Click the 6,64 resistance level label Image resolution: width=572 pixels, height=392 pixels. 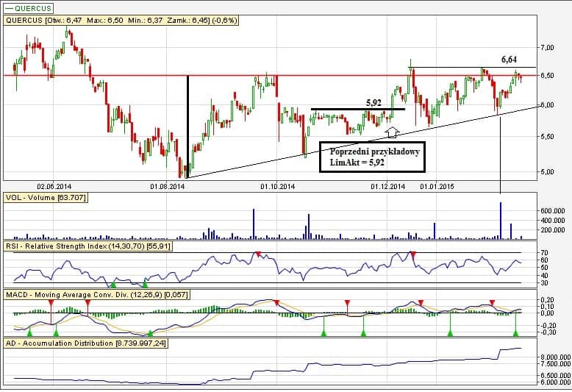click(510, 59)
